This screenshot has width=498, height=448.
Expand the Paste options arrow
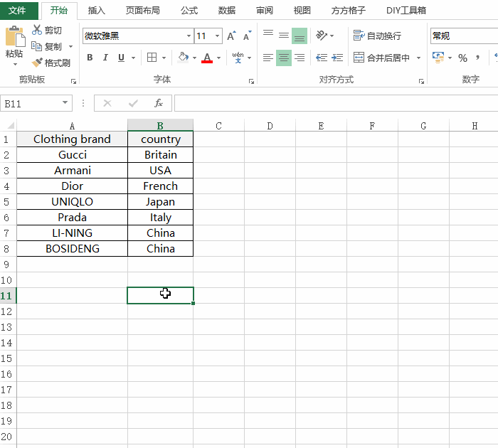click(15, 65)
